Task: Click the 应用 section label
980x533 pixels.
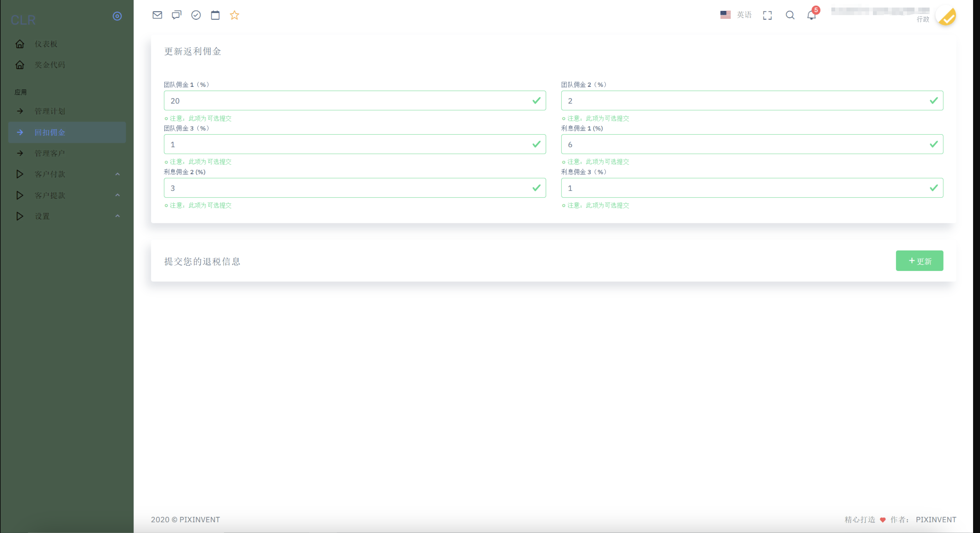Action: click(x=20, y=92)
